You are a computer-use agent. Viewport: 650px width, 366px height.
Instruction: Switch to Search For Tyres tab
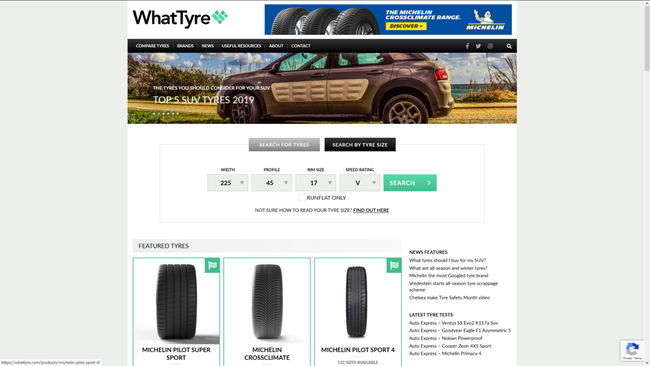pos(284,145)
